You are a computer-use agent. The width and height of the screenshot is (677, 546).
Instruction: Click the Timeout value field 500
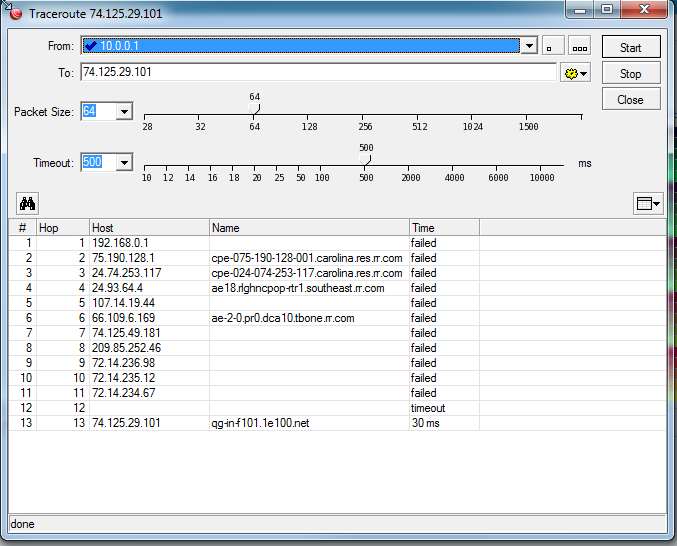point(98,162)
